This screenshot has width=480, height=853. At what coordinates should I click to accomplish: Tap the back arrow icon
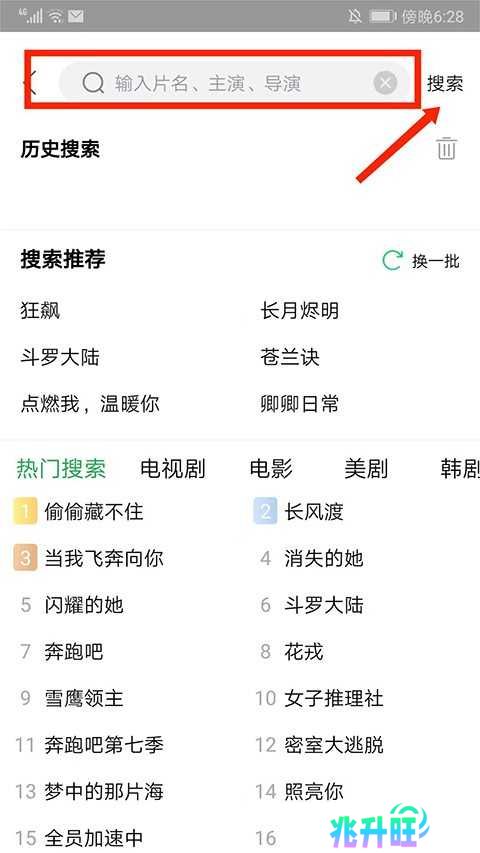click(30, 83)
